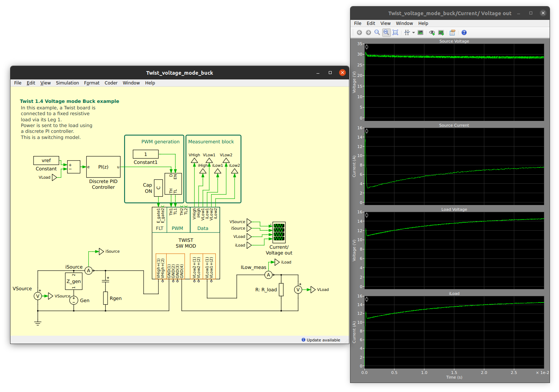
Task: Click the Twist 1.4 Voltage mode Buck example heading
Action: coord(70,101)
